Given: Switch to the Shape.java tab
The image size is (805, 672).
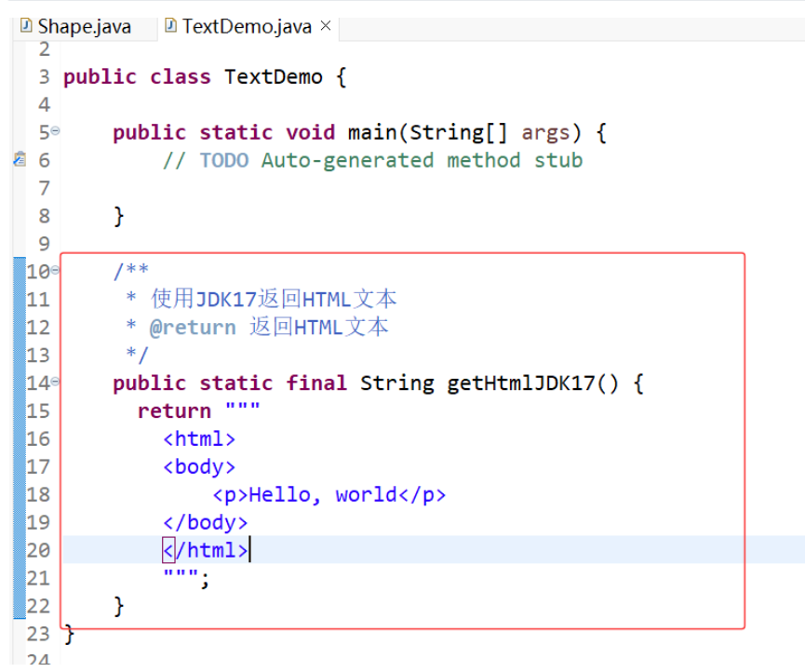Looking at the screenshot, I should pyautogui.click(x=84, y=27).
